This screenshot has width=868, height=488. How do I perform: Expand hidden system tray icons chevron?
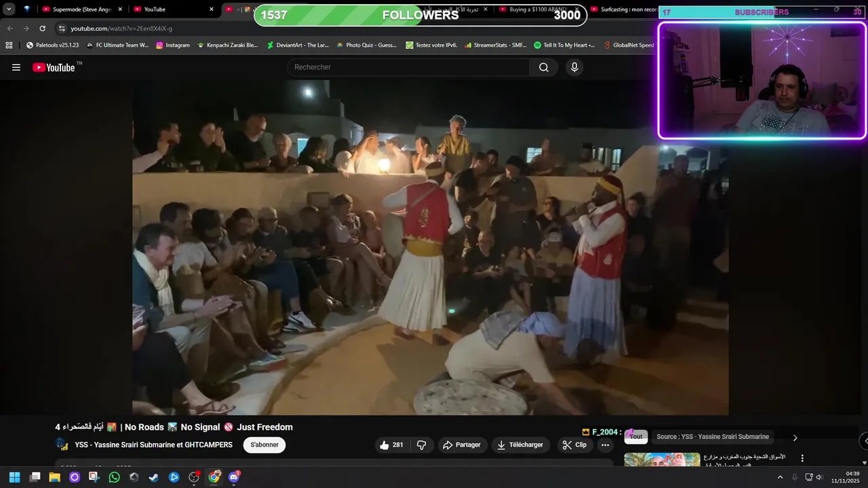tap(780, 477)
